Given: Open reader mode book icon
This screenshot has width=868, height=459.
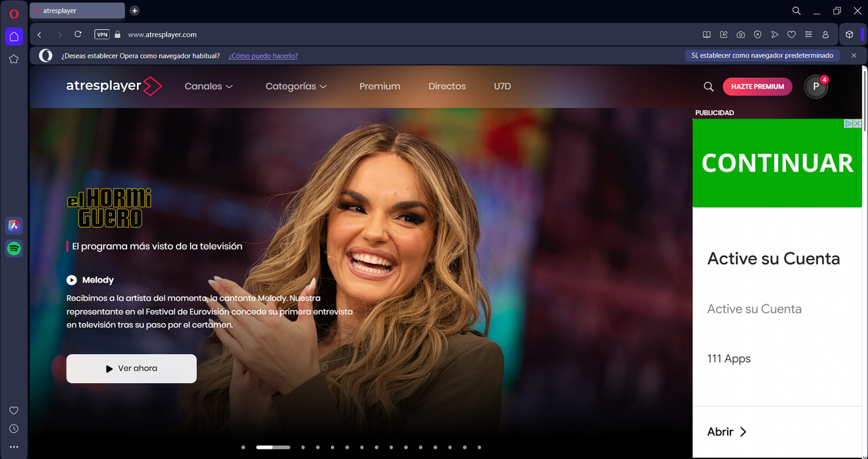Looking at the screenshot, I should click(707, 35).
